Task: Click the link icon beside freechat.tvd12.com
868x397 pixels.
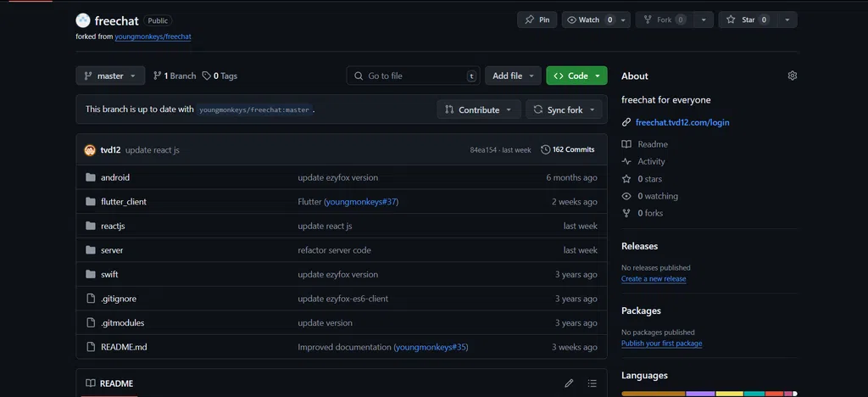Action: 626,122
